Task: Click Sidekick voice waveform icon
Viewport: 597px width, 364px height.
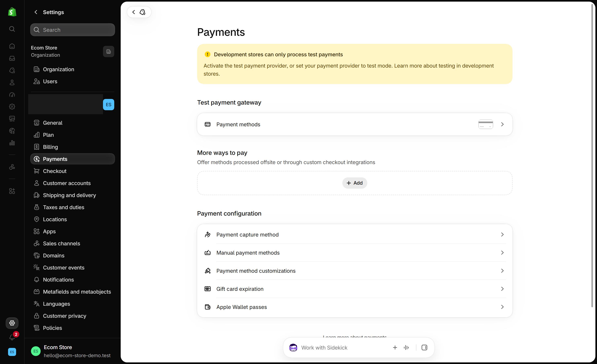Action: point(406,348)
